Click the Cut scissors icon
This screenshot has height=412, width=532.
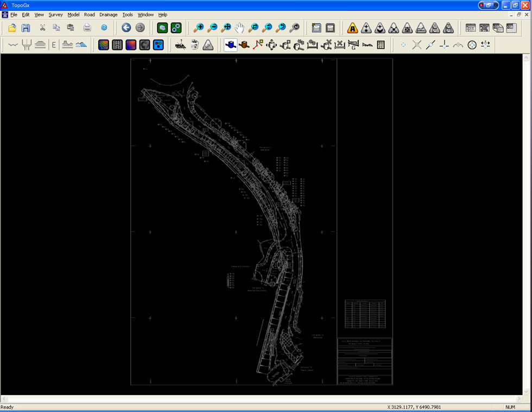(42, 28)
